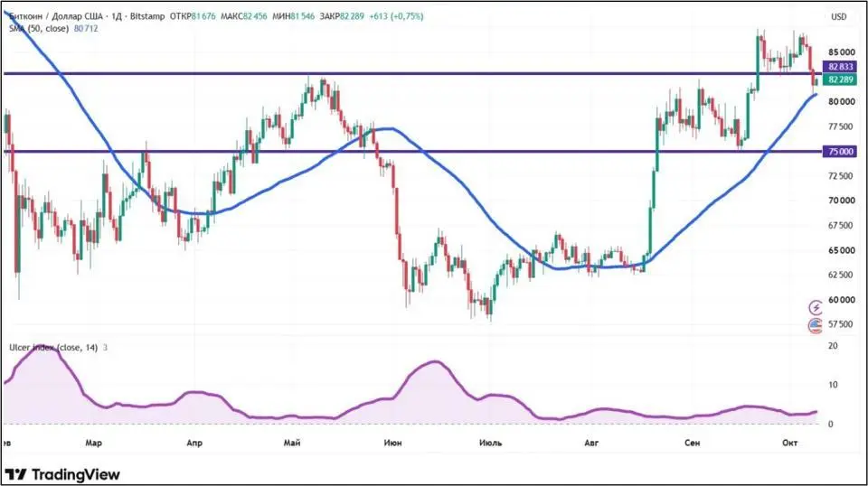Click the 57 500 price scale label
Image resolution: width=868 pixels, height=486 pixels.
click(842, 324)
